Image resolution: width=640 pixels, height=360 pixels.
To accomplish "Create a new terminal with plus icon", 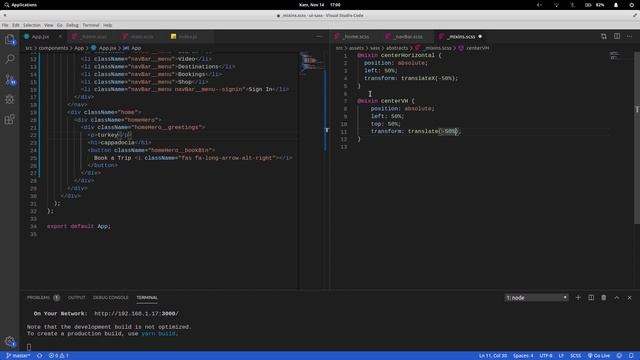I will coord(578,298).
